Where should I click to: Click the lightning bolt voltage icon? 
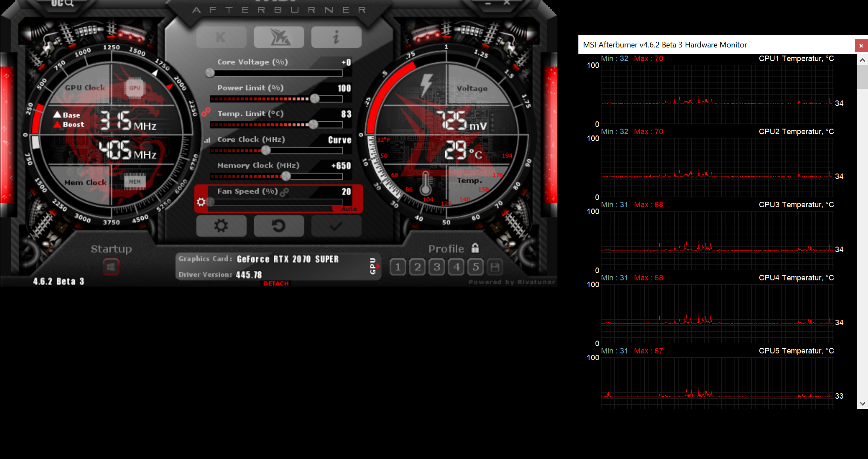[x=426, y=85]
